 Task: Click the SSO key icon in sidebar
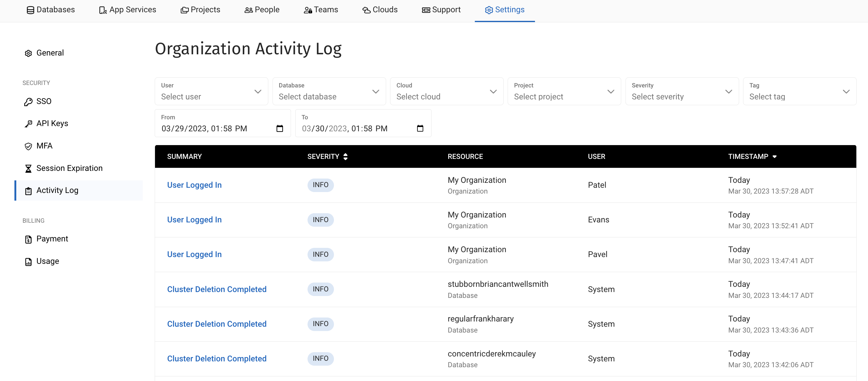(x=28, y=102)
